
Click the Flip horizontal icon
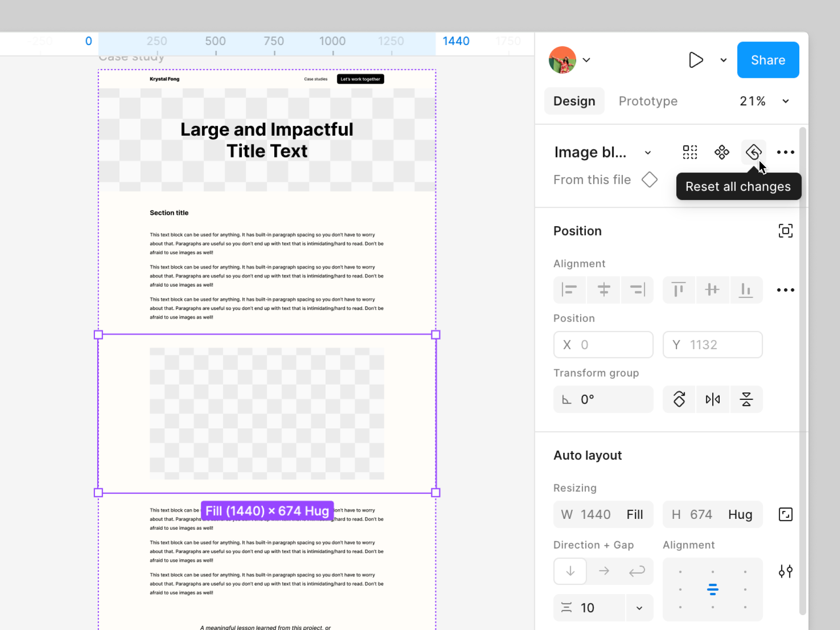712,399
